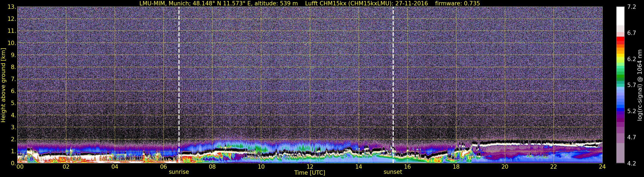Click the time axis tick label '18'
The image size is (644, 177).
click(x=456, y=167)
